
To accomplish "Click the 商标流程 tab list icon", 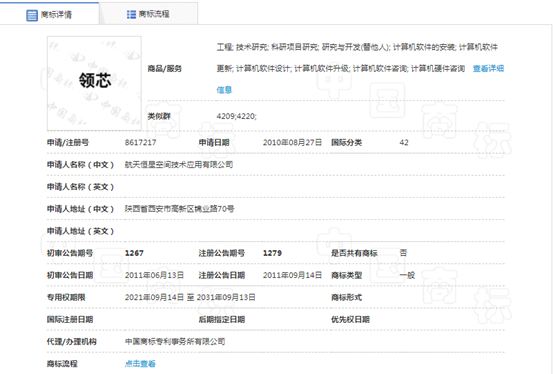I will [x=131, y=14].
